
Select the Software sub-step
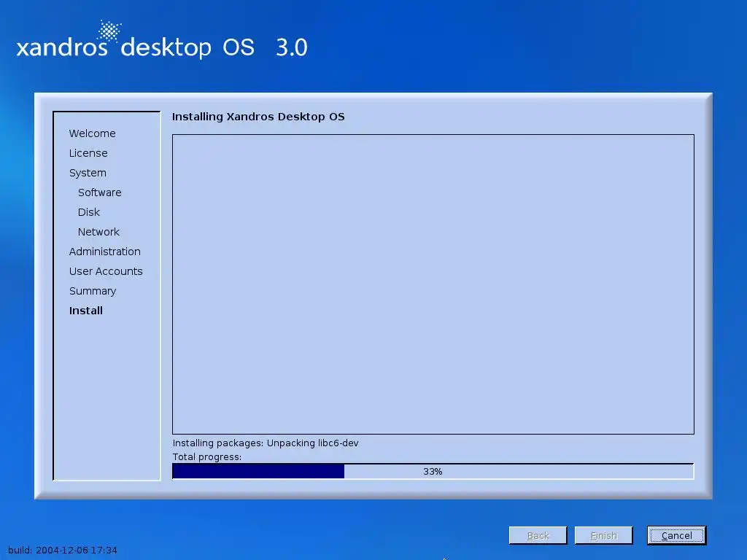(x=99, y=192)
